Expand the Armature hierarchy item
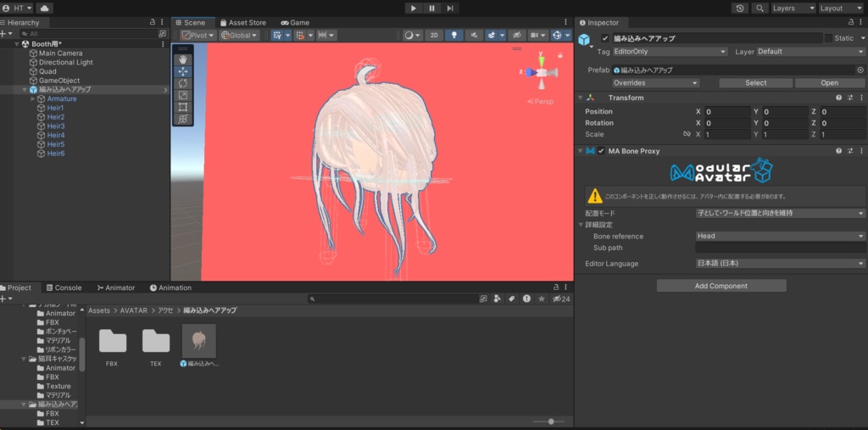This screenshot has width=868, height=430. tap(33, 98)
